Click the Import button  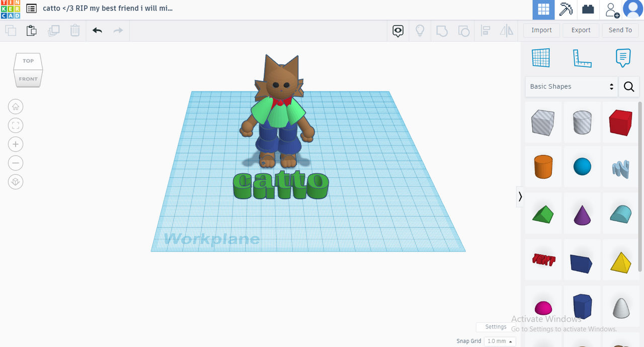541,30
